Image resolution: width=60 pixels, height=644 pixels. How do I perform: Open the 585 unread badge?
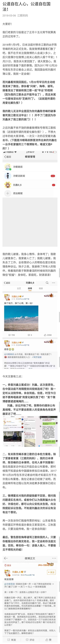(53, 176)
